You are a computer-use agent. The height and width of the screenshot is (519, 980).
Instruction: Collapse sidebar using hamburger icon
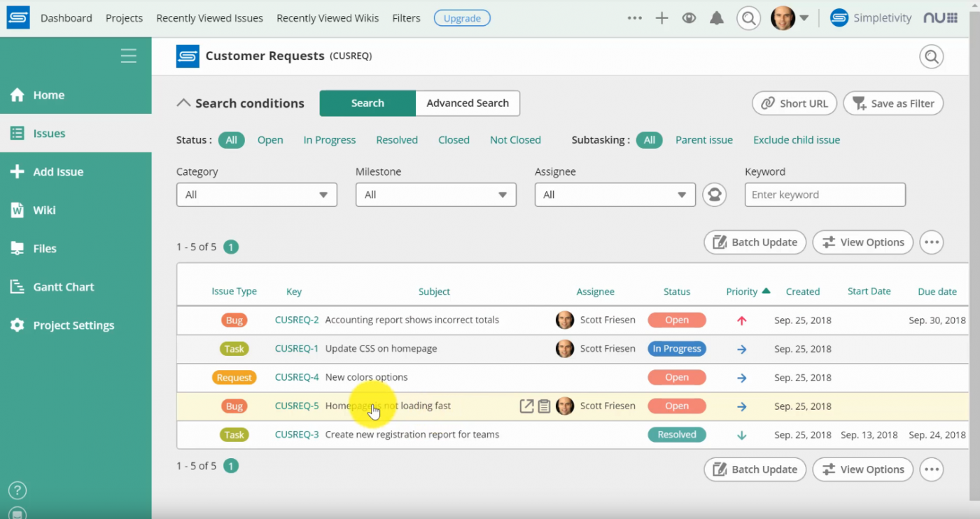[x=128, y=56]
